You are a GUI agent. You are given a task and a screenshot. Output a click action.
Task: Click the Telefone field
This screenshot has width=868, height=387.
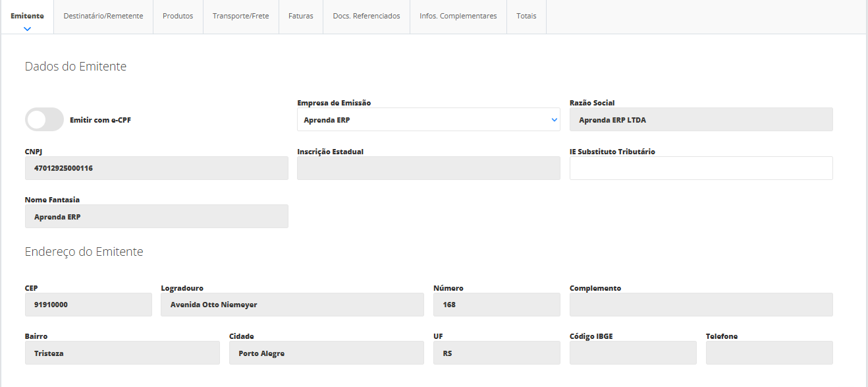coord(769,353)
